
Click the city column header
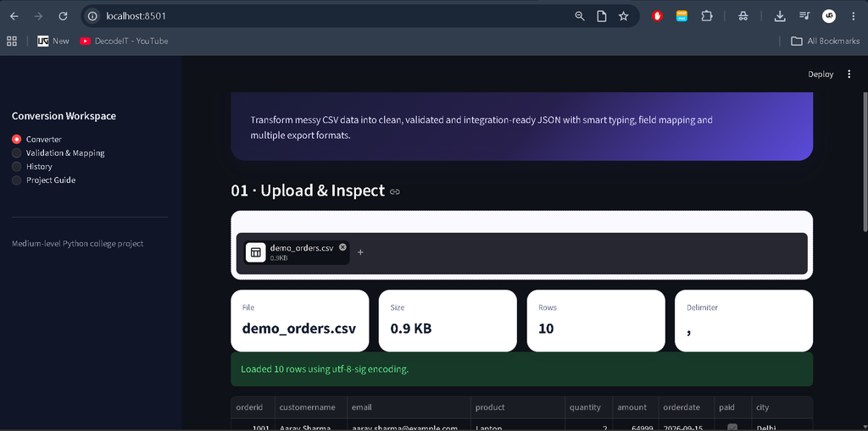(x=782, y=407)
